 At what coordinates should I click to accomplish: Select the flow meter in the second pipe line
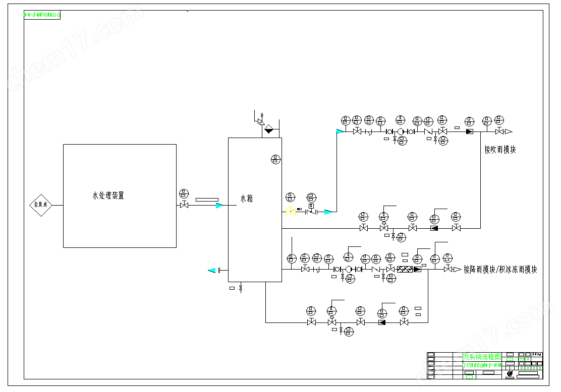click(434, 228)
